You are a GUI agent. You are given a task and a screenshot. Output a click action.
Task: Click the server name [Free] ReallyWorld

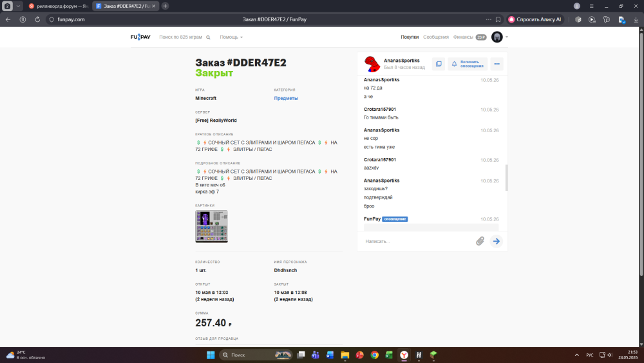(x=216, y=121)
